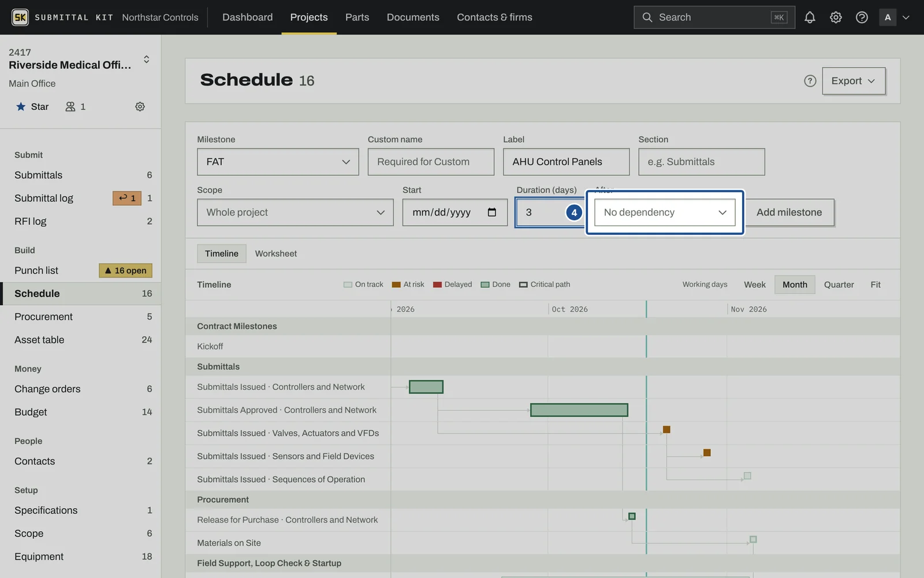
Task: Open the user avatar A menu
Action: click(x=888, y=17)
